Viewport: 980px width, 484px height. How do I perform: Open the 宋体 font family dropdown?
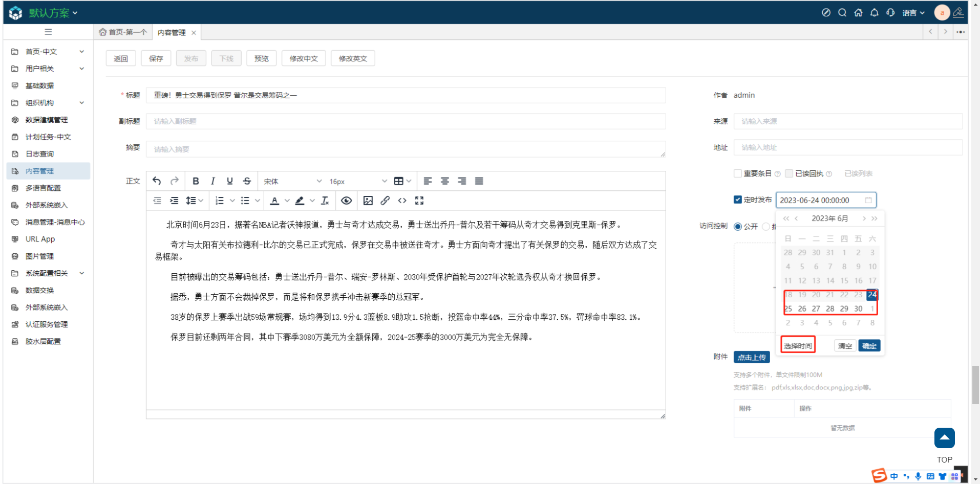[x=293, y=181]
